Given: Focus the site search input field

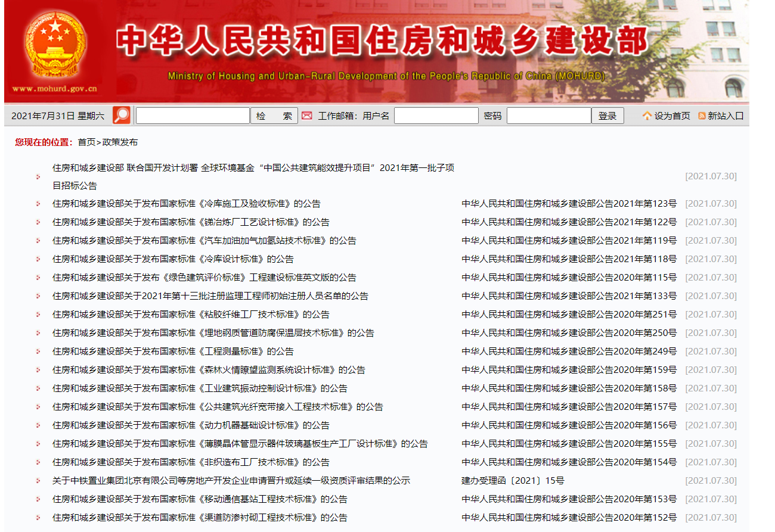Looking at the screenshot, I should (193, 116).
